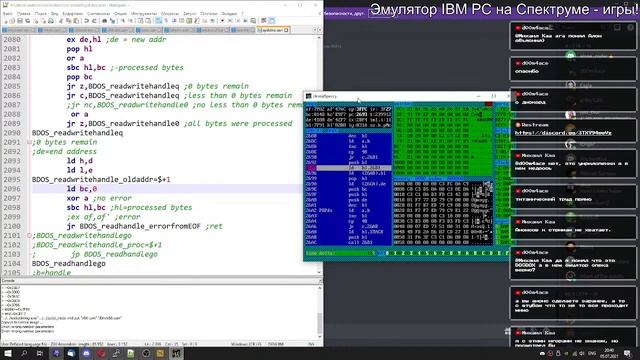The image size is (640, 360).
Task: Click the Open file toolbar icon
Action: point(12,20)
